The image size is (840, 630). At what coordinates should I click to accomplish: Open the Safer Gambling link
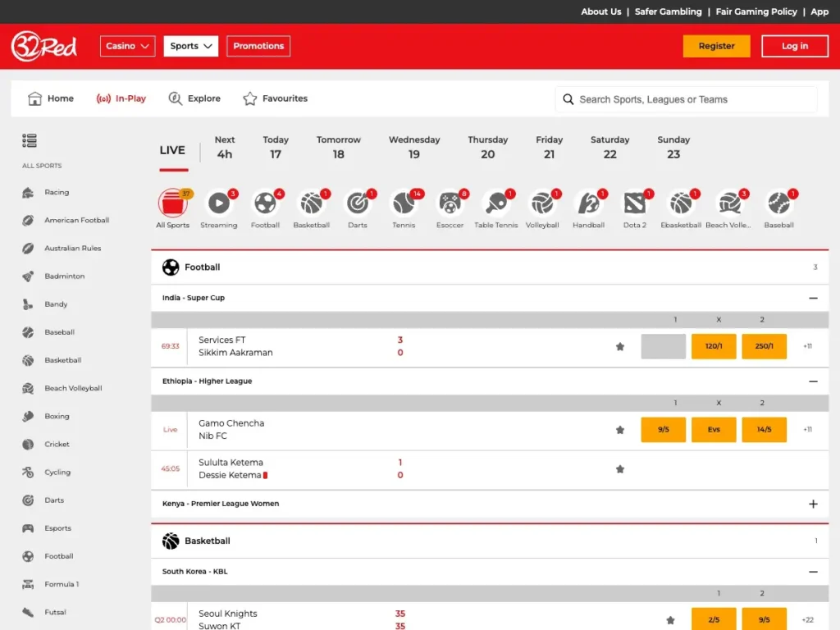click(668, 11)
